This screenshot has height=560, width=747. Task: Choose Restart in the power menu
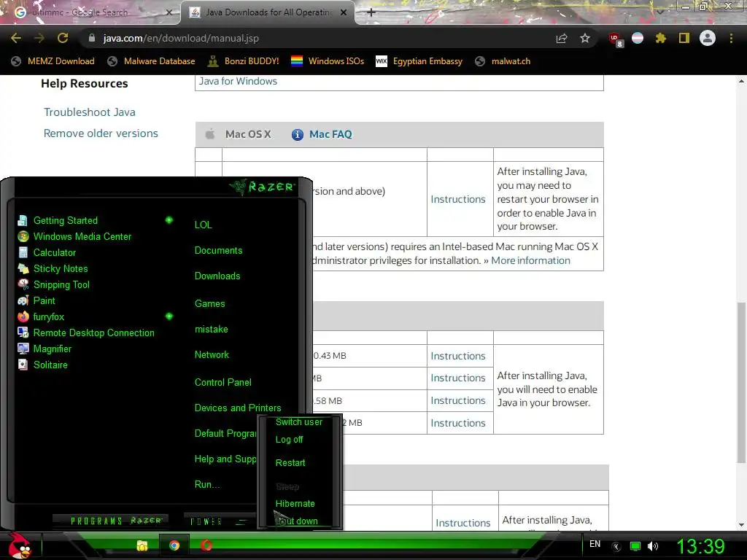pyautogui.click(x=290, y=463)
